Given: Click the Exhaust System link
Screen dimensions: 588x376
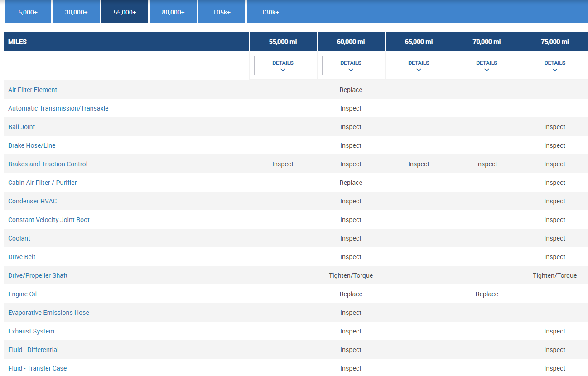Looking at the screenshot, I should point(31,331).
